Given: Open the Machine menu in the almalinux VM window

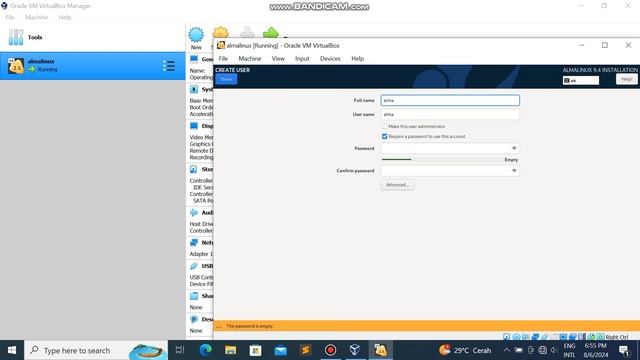Looking at the screenshot, I should coord(250,59).
